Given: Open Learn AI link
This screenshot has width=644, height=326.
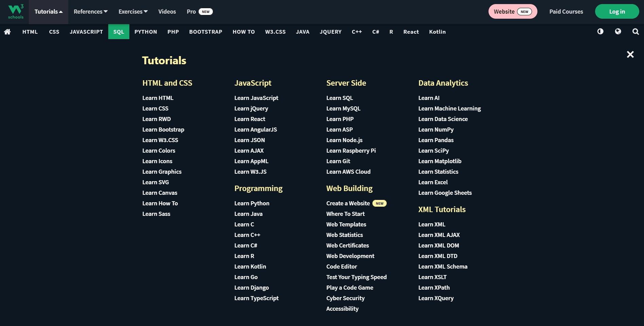Looking at the screenshot, I should click(x=429, y=98).
